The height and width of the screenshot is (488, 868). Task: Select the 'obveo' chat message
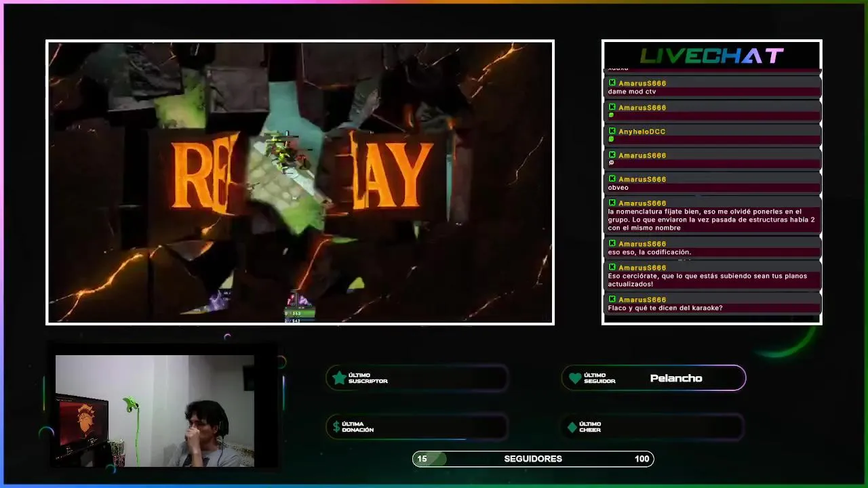tap(618, 188)
